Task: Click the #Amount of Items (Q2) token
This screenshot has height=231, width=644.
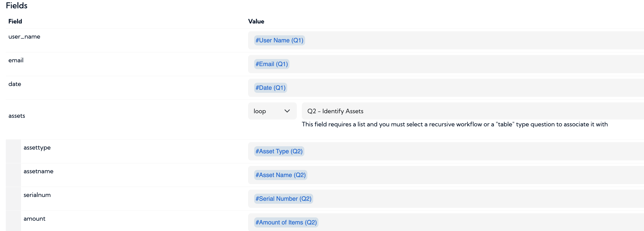Action: [286, 222]
